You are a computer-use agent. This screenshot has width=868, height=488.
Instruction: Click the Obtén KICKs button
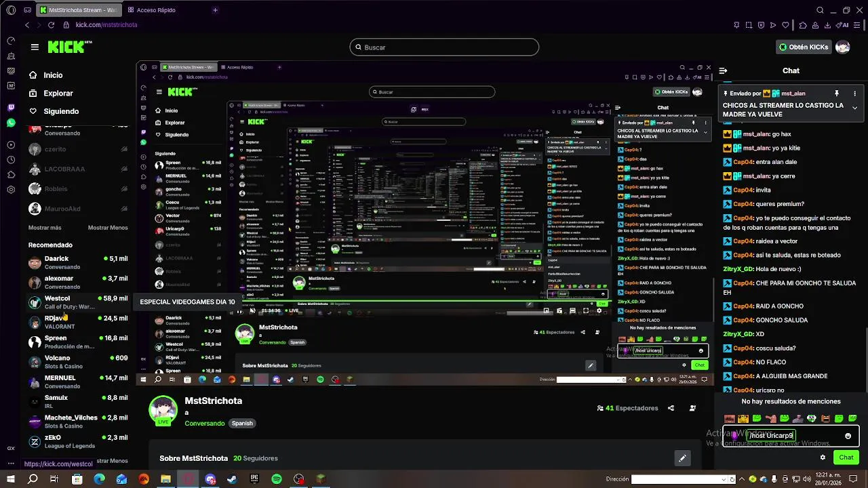coord(804,47)
